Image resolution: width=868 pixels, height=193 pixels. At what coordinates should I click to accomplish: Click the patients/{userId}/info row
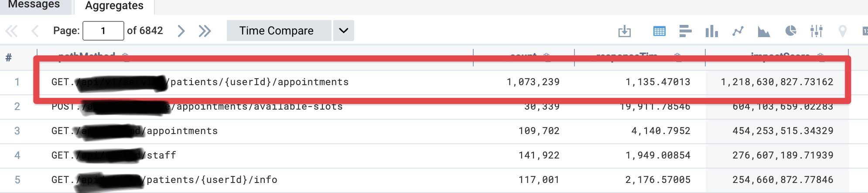[434, 180]
